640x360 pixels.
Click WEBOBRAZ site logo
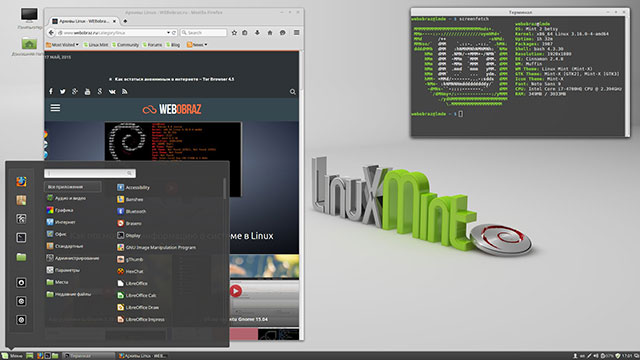point(172,109)
